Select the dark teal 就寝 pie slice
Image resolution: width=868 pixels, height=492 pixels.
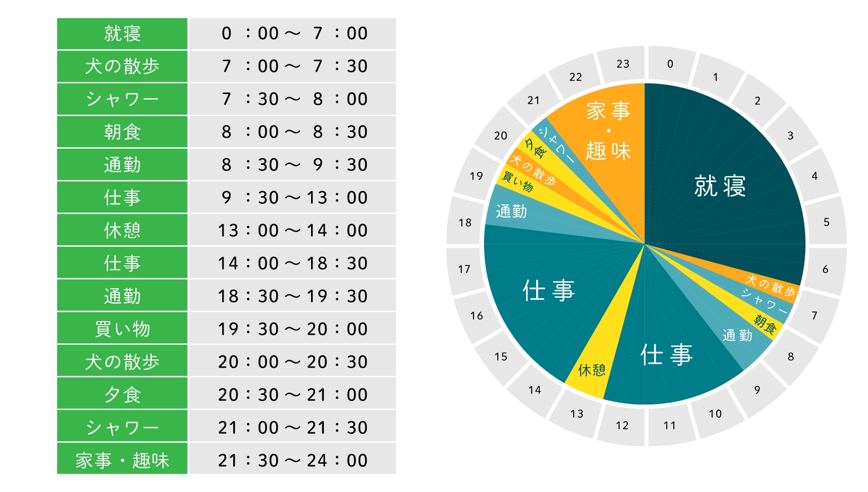tap(719, 186)
